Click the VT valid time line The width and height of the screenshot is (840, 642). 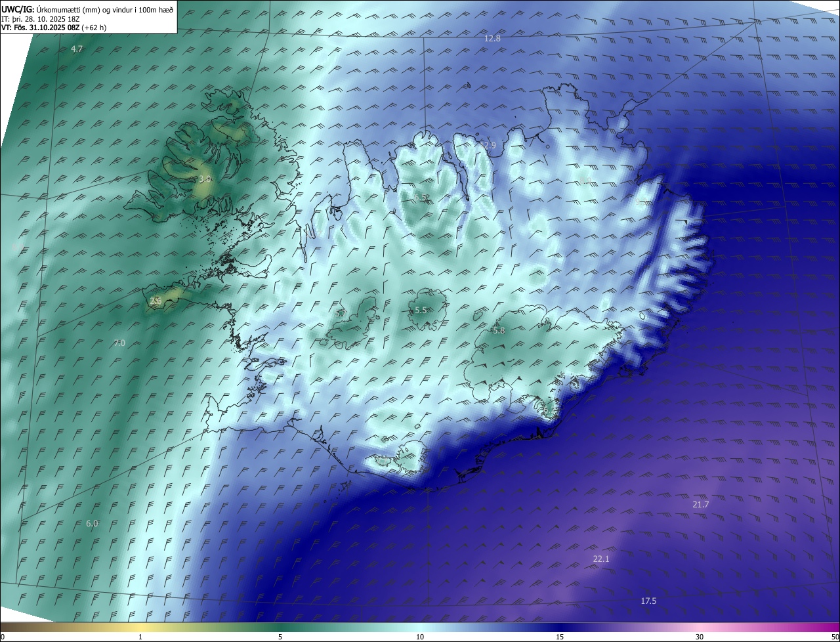click(54, 28)
